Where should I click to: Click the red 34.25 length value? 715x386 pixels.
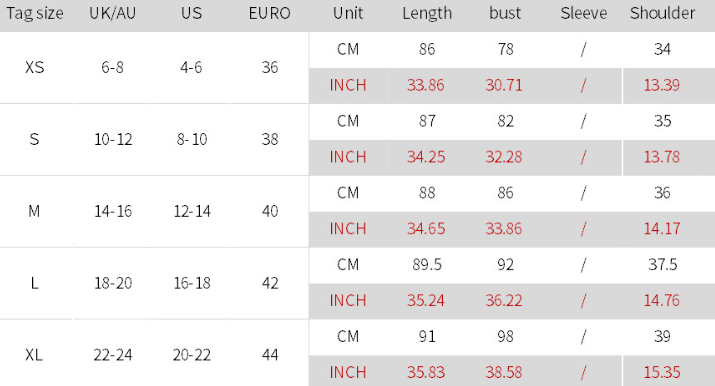(x=426, y=157)
